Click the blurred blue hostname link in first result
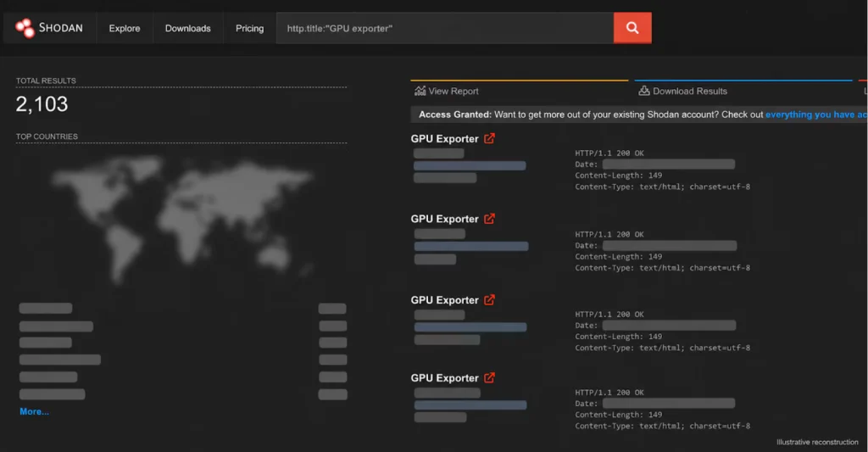The image size is (868, 452). tap(470, 165)
